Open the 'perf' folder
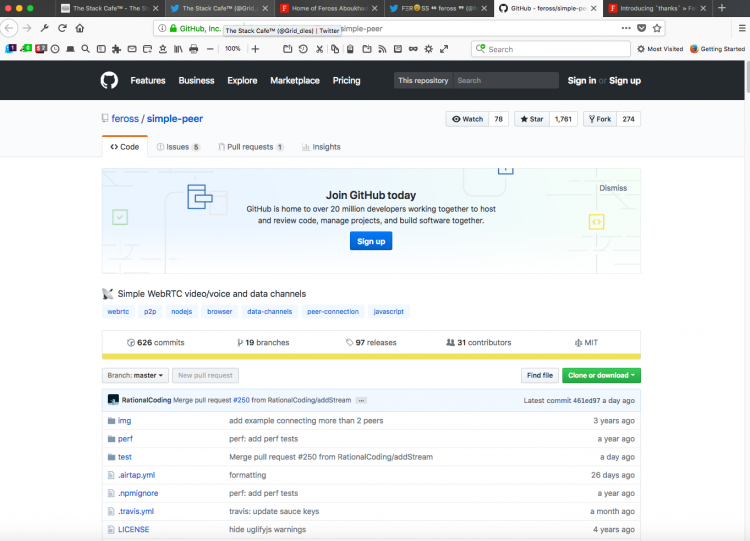The height and width of the screenshot is (541, 750). point(125,439)
